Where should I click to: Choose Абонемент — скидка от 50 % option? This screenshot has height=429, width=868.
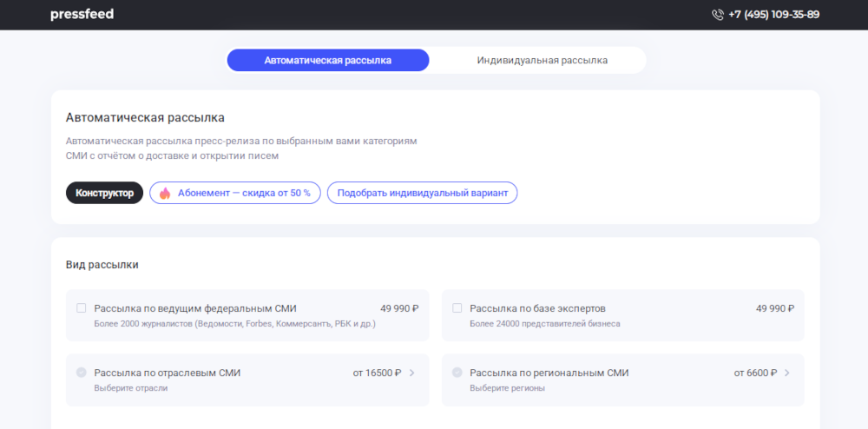pyautogui.click(x=235, y=193)
